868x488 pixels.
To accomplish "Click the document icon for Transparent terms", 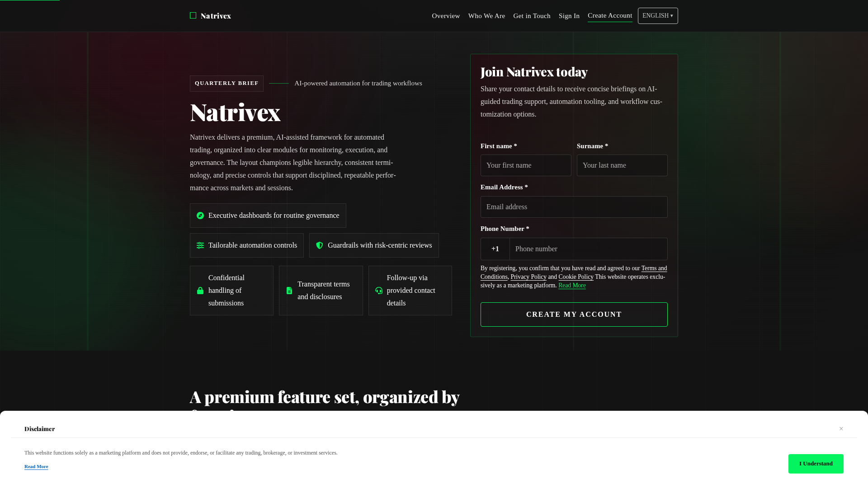I will 289,291.
